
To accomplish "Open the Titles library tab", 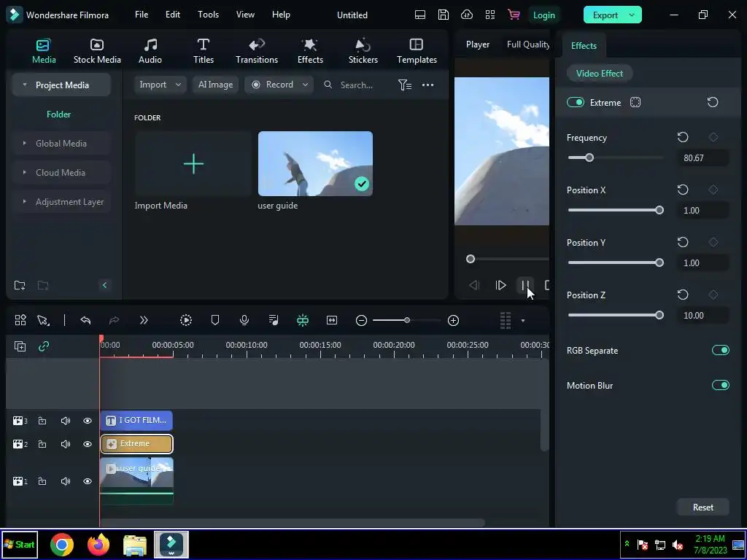I will point(204,51).
